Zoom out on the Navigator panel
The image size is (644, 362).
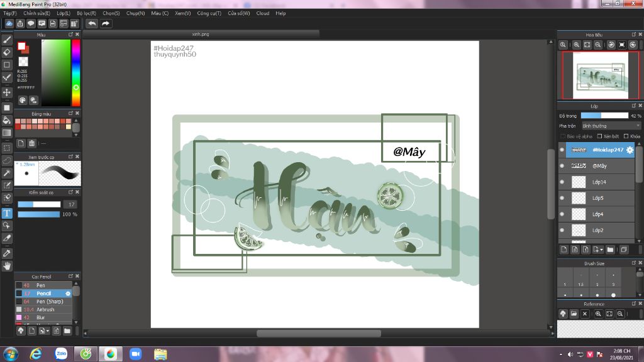598,45
